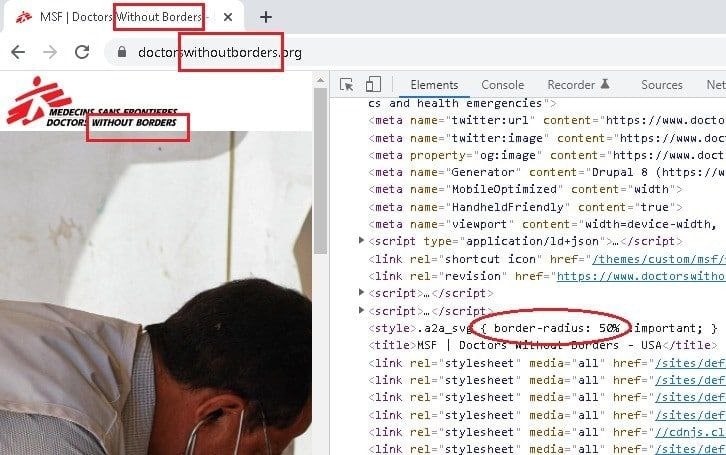
Task: Select the MSF Doctors Without Borders browser tab
Action: click(x=123, y=17)
